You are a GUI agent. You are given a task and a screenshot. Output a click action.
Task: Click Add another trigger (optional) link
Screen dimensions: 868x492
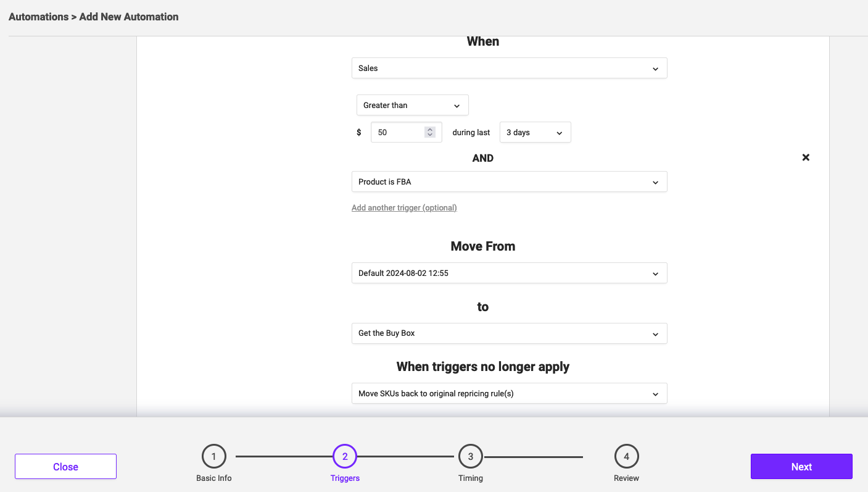pyautogui.click(x=404, y=207)
